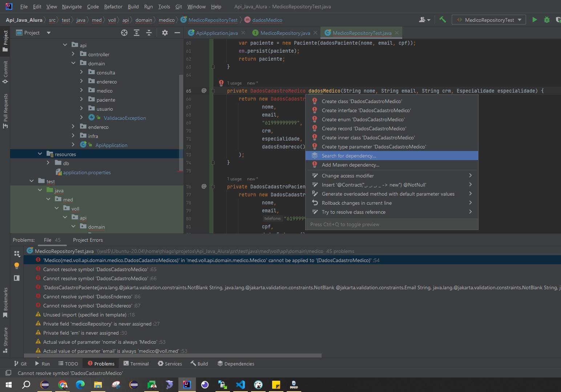Collapse the domain folder under source api
Viewport: 561px width, 392px height.
click(73, 63)
